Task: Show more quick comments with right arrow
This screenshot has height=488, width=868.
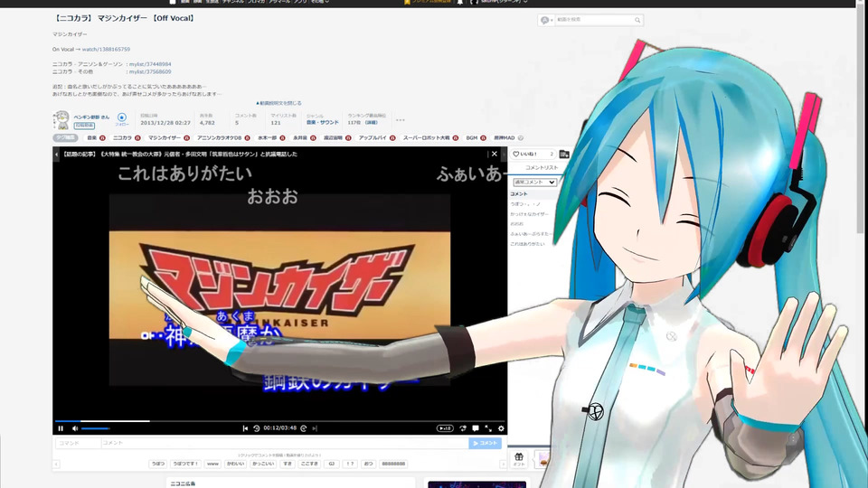Action: click(x=503, y=464)
